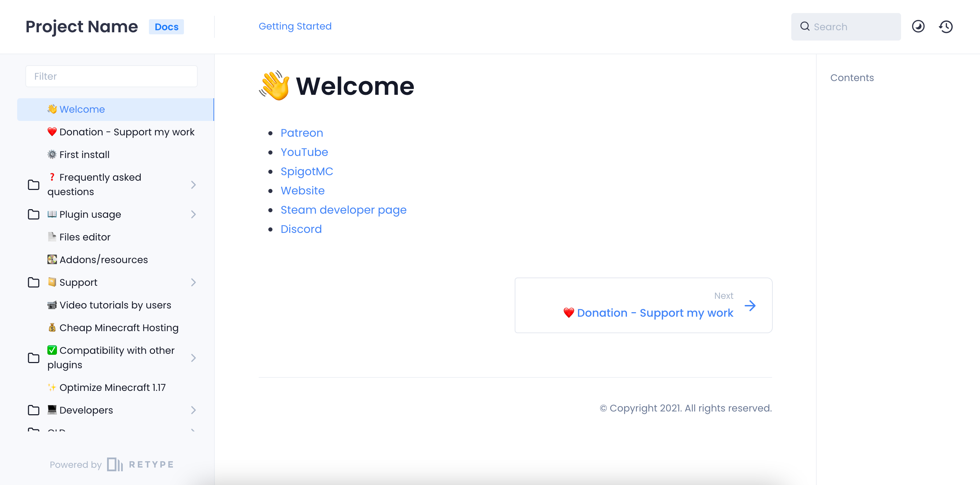Open the Files editor sidebar item
Viewport: 980px width, 485px height.
84,237
